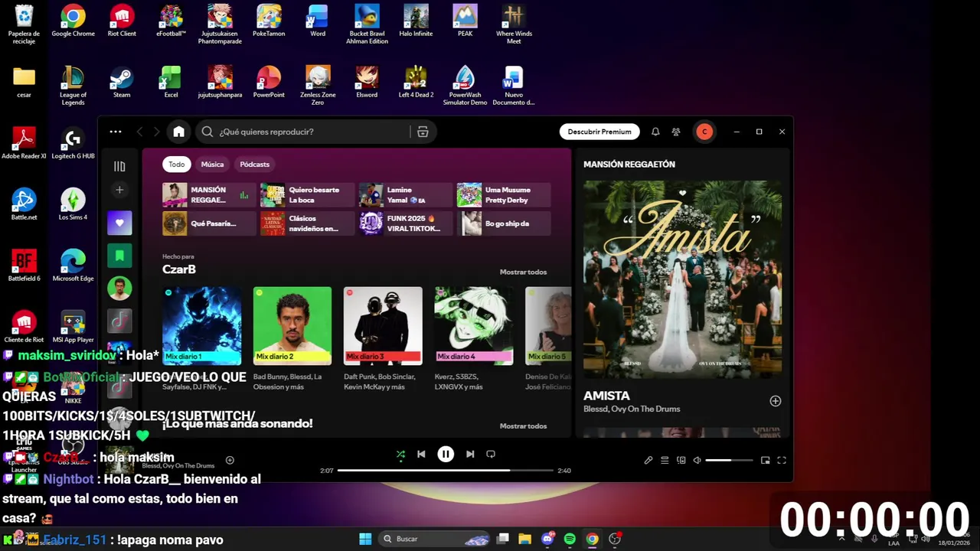
Task: Select the Música filter chip
Action: [212, 165]
